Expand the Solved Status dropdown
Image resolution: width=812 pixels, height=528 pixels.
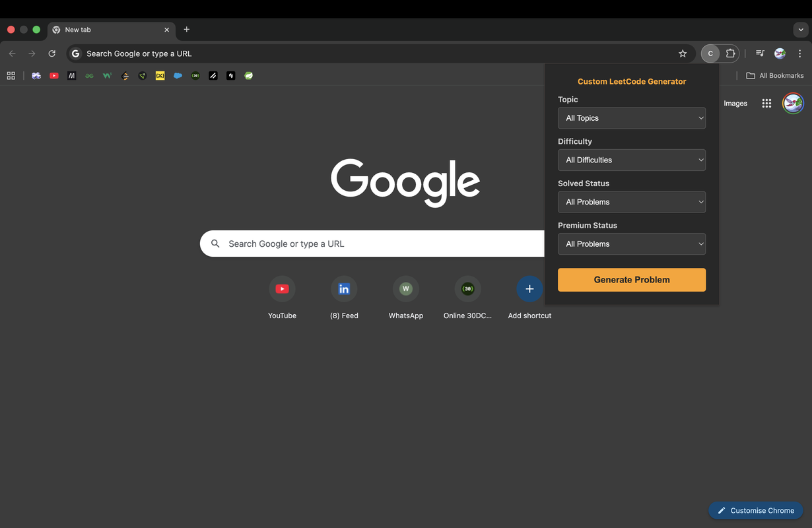632,202
